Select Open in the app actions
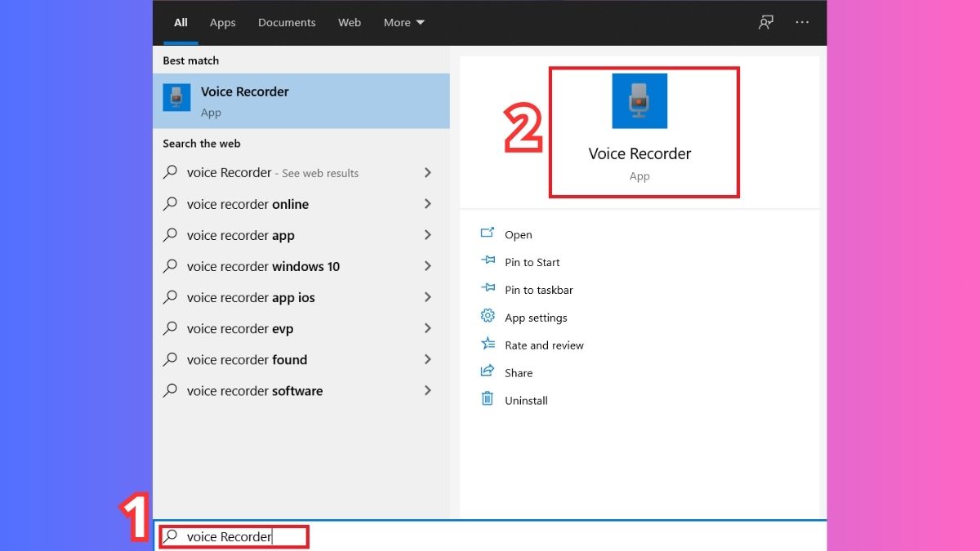980x551 pixels. 519,234
